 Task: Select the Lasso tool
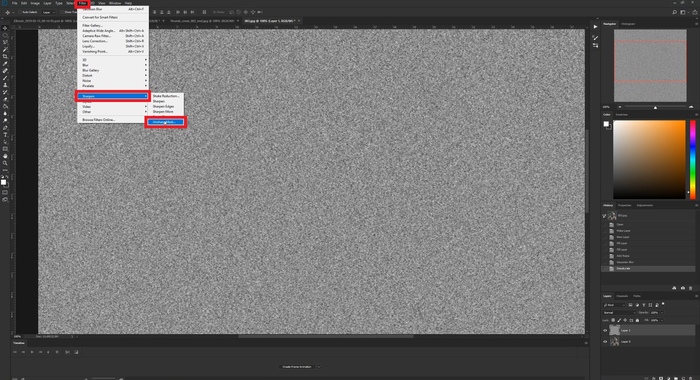coord(5,43)
